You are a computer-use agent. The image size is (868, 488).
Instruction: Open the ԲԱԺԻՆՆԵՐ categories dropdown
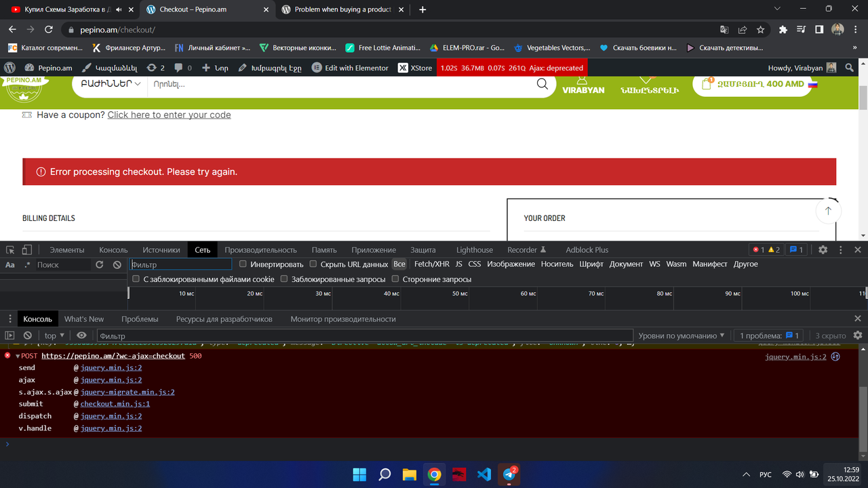point(111,84)
